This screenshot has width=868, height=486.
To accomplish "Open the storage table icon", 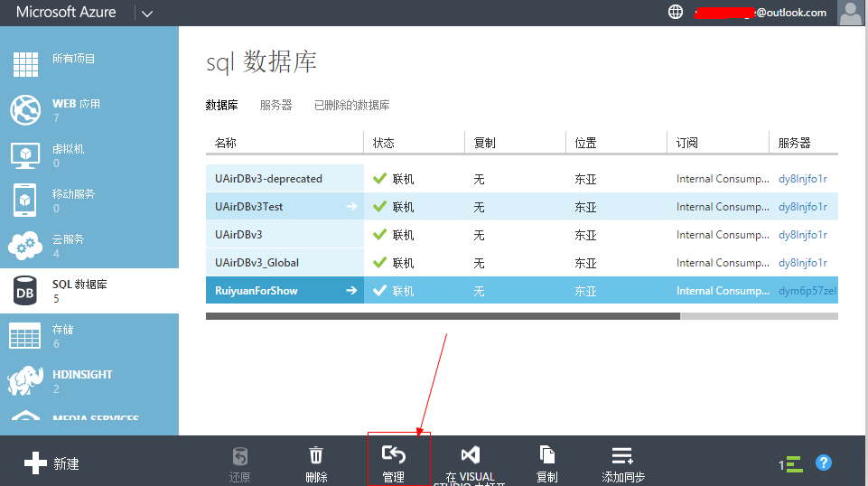I will [x=25, y=335].
